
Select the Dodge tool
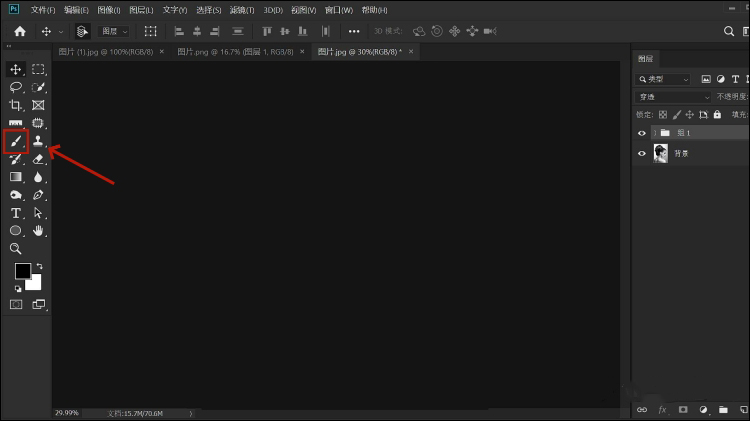[x=15, y=195]
